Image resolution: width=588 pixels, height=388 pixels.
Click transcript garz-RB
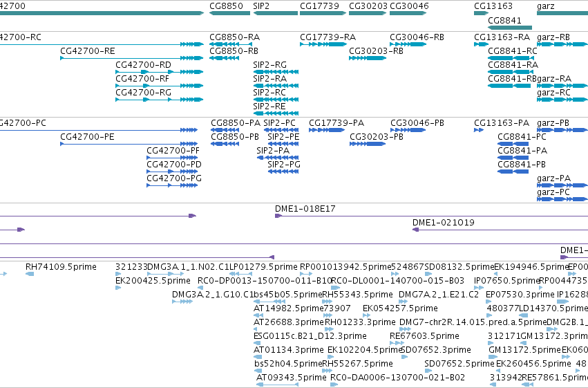point(562,44)
